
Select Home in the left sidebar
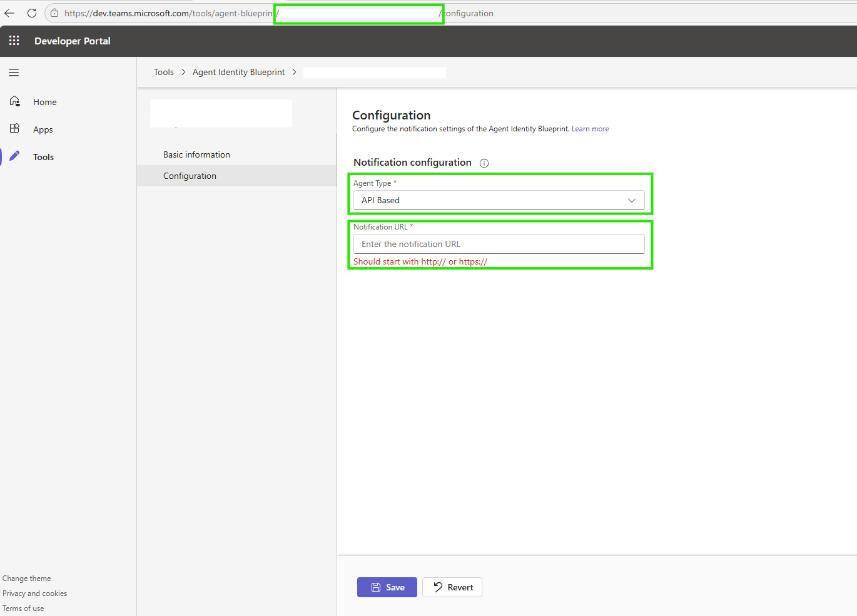coord(44,101)
